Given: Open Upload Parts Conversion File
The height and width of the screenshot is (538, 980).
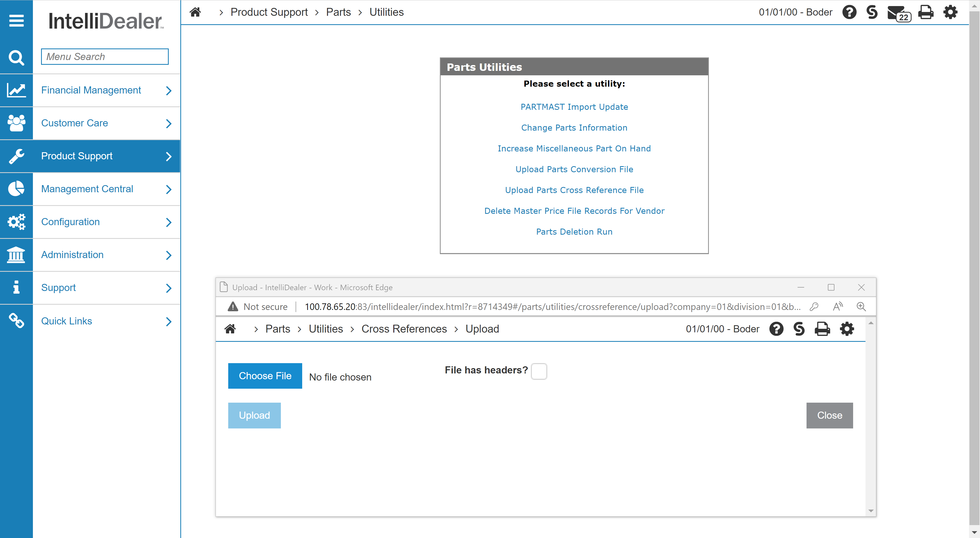Looking at the screenshot, I should pyautogui.click(x=574, y=169).
